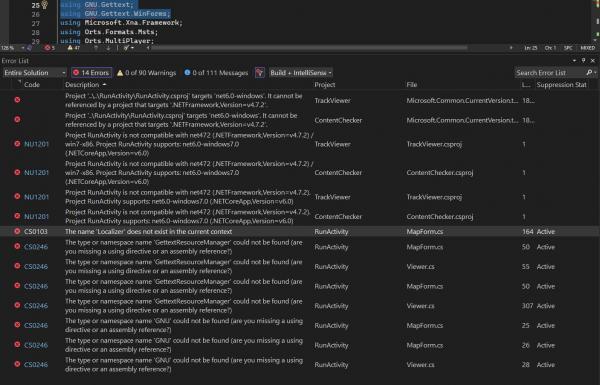Select the ContentChecker row with Microsoft.Common.CurrentVersion file
The height and width of the screenshot is (385, 600).
pyautogui.click(x=300, y=120)
